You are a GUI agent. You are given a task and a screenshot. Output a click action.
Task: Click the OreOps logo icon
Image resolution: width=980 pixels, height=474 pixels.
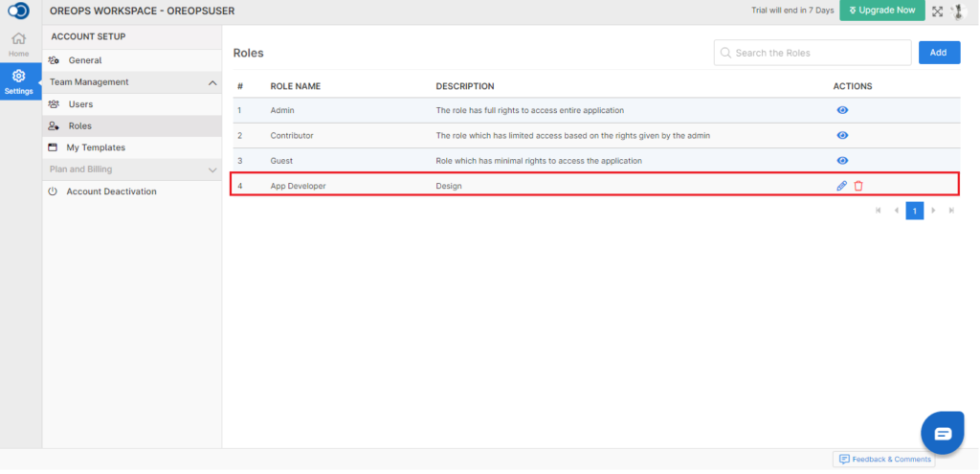[19, 11]
